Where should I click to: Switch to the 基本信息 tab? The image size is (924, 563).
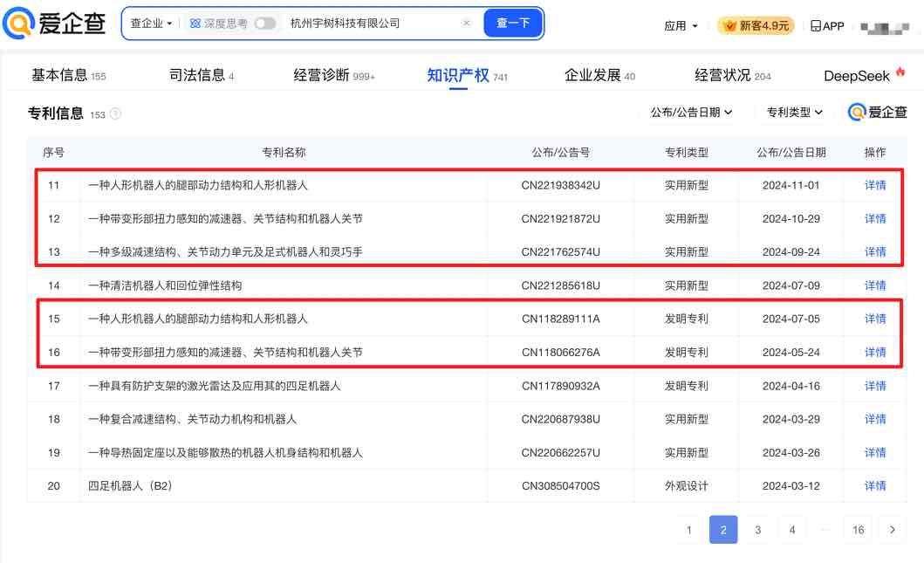click(68, 75)
